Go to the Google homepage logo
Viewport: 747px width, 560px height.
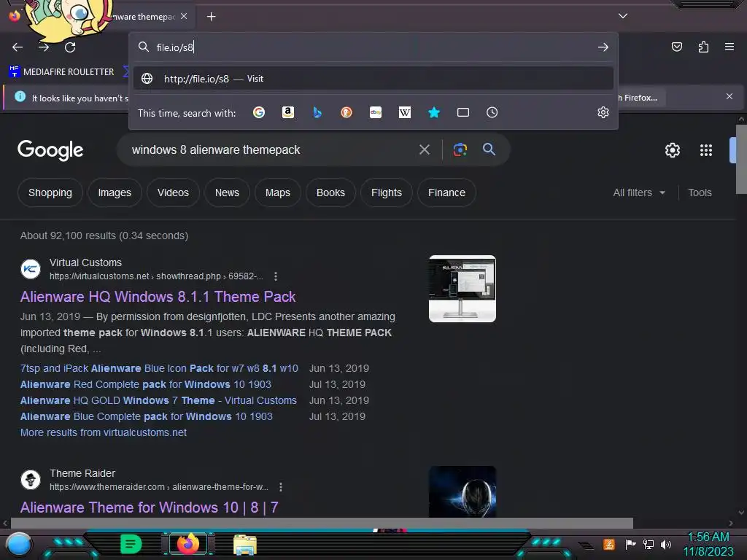(x=50, y=150)
